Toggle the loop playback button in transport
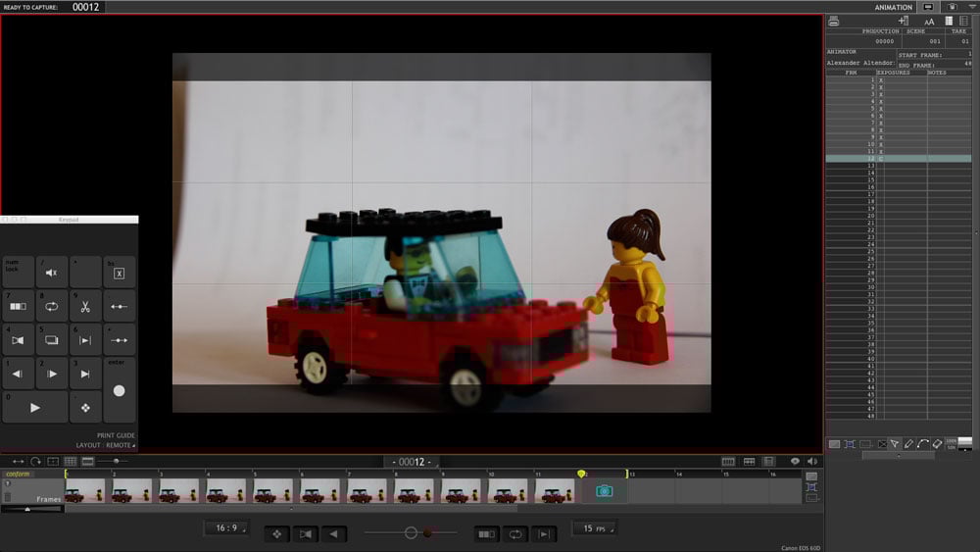The image size is (980, 552). [x=514, y=533]
